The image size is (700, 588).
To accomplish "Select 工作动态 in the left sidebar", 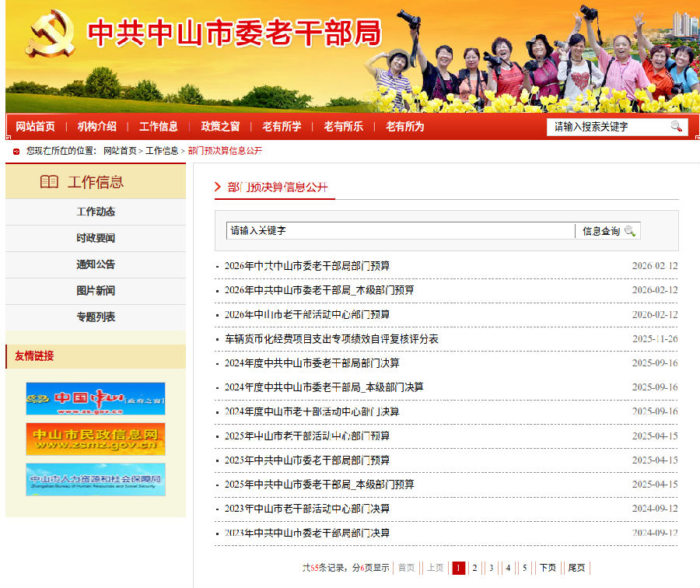I will click(x=96, y=212).
